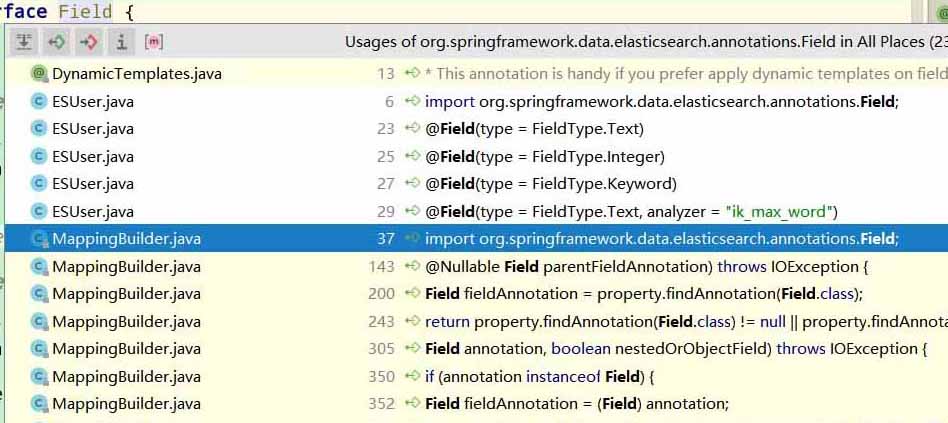The height and width of the screenshot is (423, 948).
Task: Click the Field identifier in the editor code
Action: pos(85,12)
